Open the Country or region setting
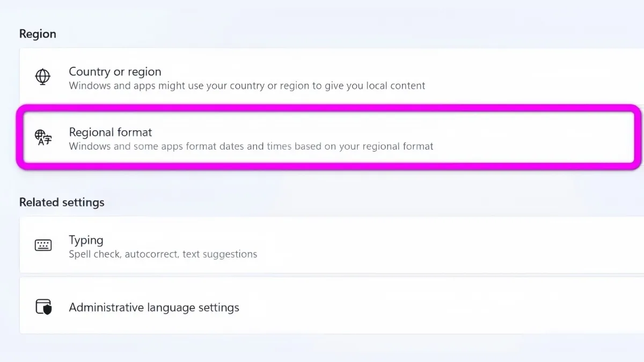Image resolution: width=644 pixels, height=362 pixels. 115,72
